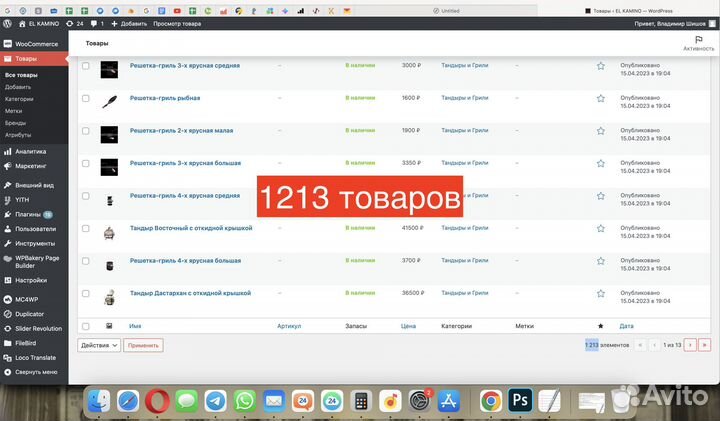720x421 pixels.
Task: Launch Opera from the dock
Action: (x=157, y=401)
